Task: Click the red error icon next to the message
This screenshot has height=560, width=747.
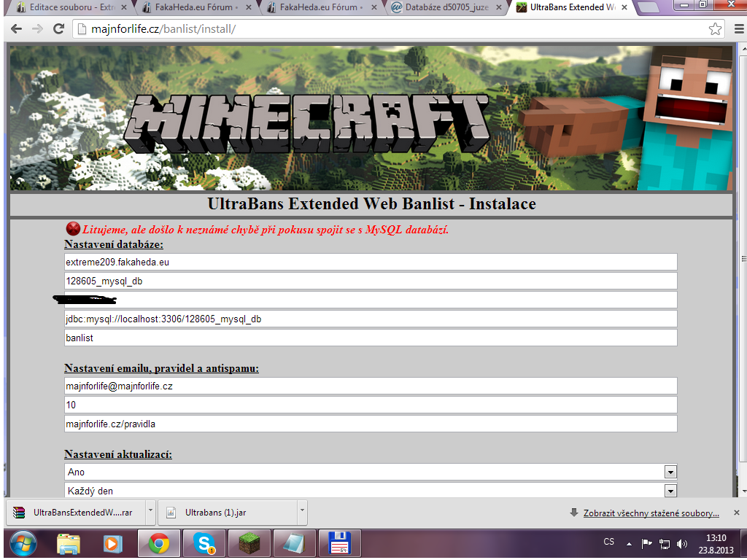Action: point(73,228)
